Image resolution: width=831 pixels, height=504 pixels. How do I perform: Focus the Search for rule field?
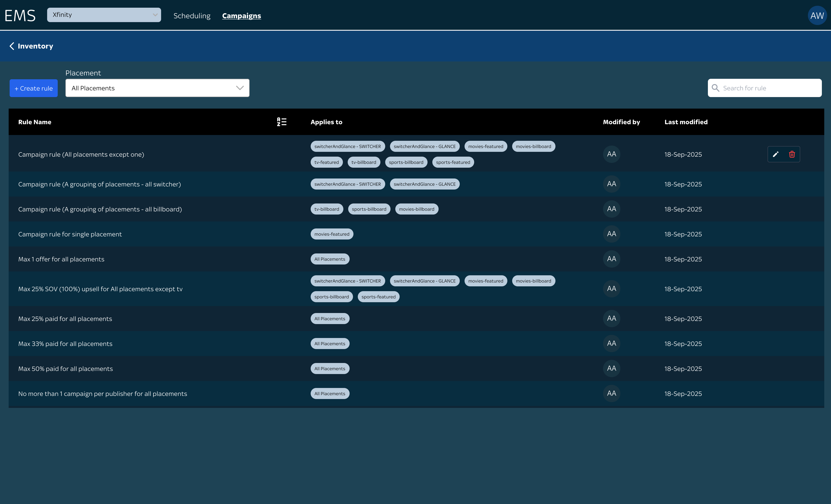tap(765, 88)
